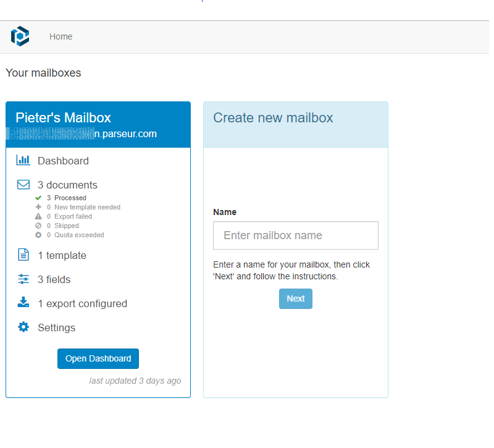This screenshot has width=494, height=448.
Task: Click the parseur.com mailbox email address
Action: 82,133
